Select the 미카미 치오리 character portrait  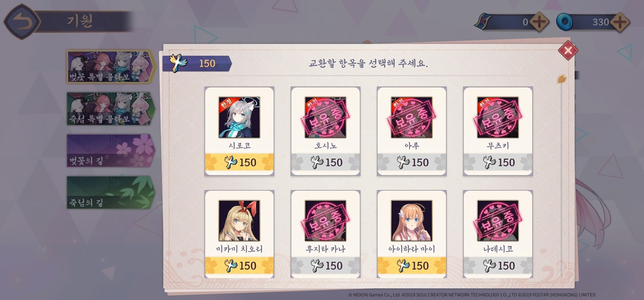click(239, 221)
